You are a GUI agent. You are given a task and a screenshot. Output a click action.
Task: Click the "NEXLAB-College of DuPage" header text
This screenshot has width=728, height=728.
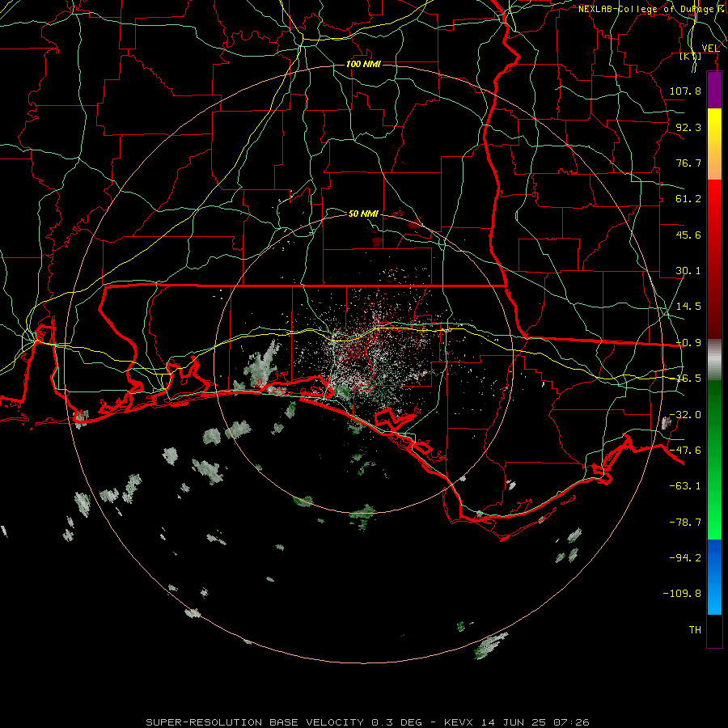648,9
